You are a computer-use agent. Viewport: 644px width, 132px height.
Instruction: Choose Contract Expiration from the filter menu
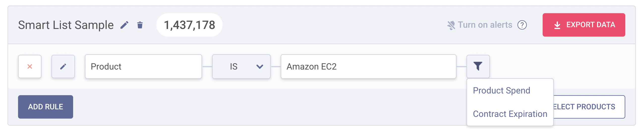click(510, 114)
